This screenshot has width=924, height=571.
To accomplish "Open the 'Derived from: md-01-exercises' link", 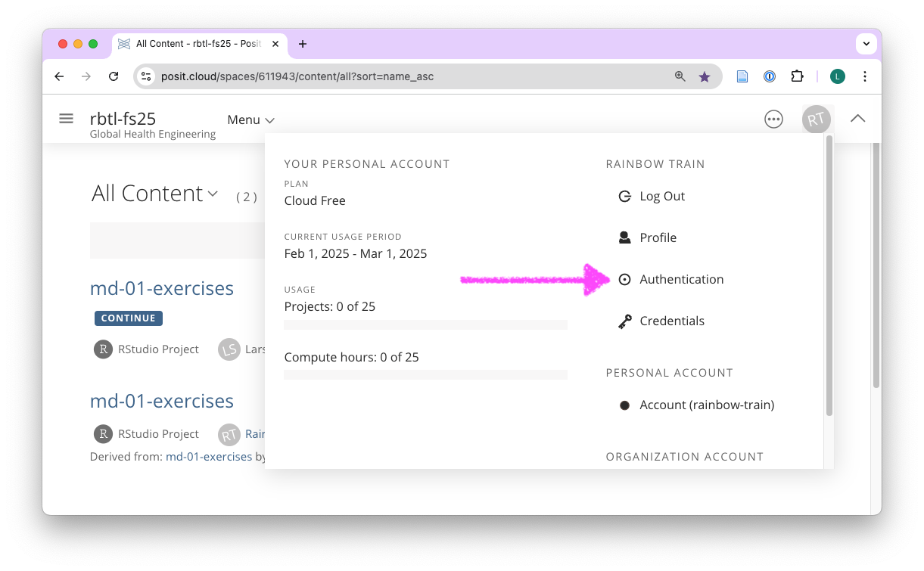I will [x=209, y=457].
